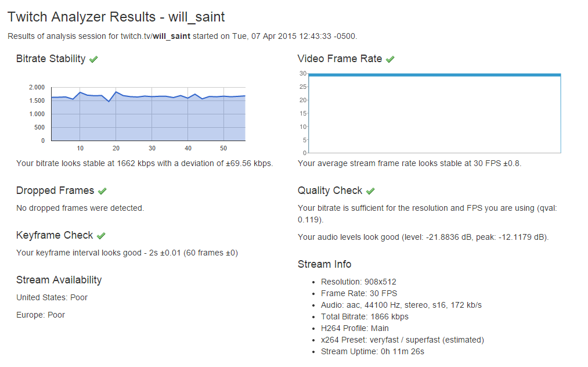Select the Bitrate Stability heading
The image size is (588, 367).
click(50, 59)
